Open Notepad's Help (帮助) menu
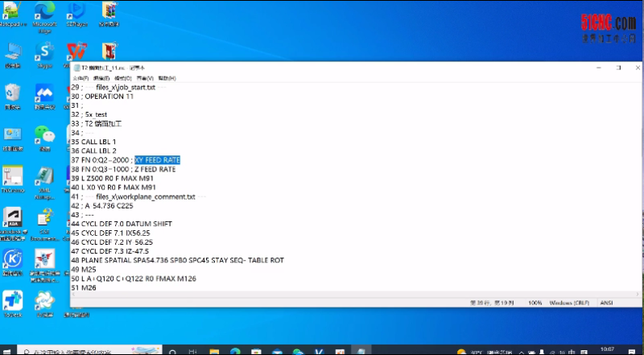The height and width of the screenshot is (355, 644). click(167, 78)
